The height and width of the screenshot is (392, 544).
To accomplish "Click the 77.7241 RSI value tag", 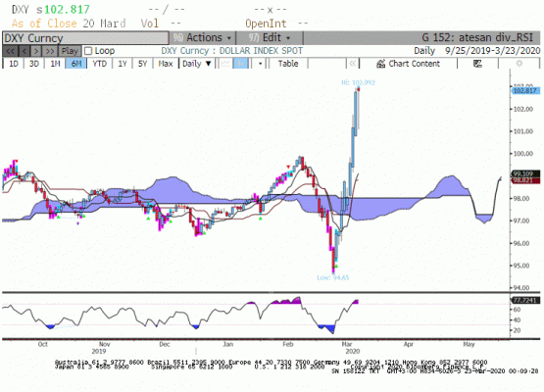I will pyautogui.click(x=525, y=301).
